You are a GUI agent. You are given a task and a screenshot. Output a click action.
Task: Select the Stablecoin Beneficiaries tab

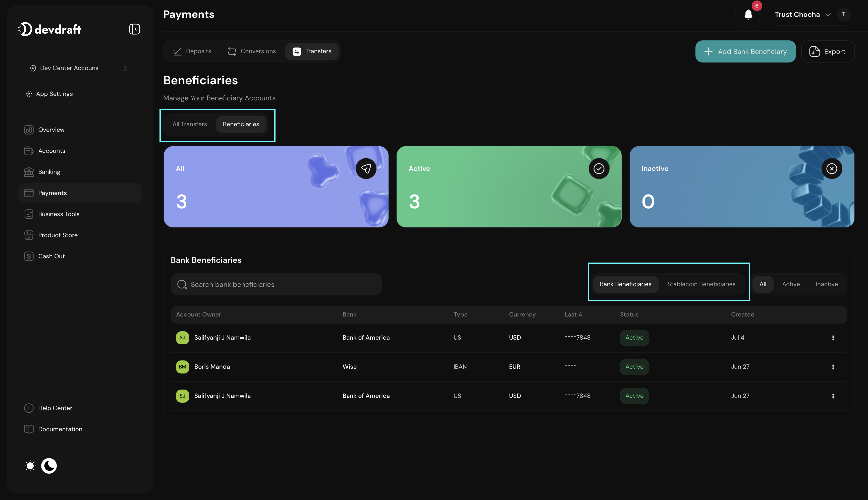click(x=701, y=284)
